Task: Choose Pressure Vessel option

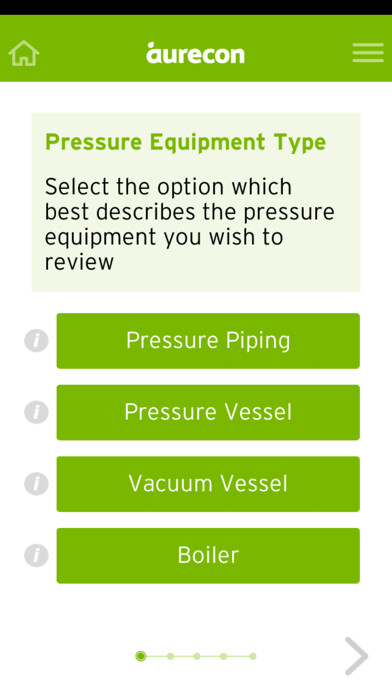Action: click(208, 412)
